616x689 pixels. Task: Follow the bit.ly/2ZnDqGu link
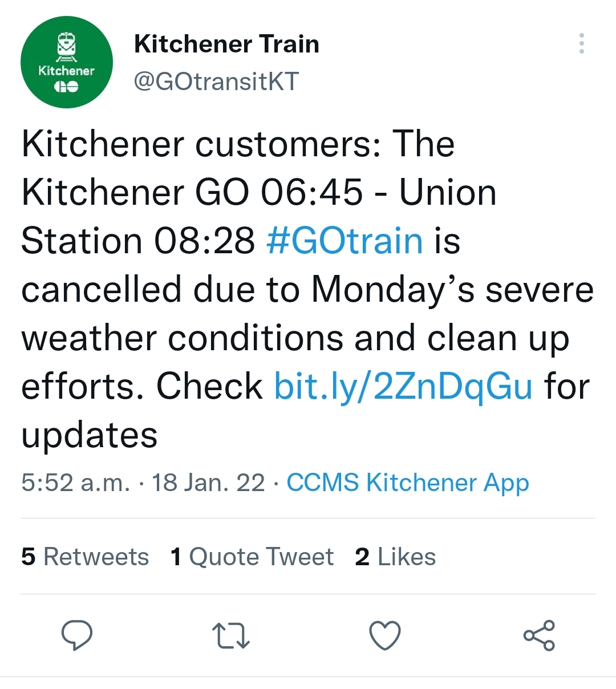[403, 386]
